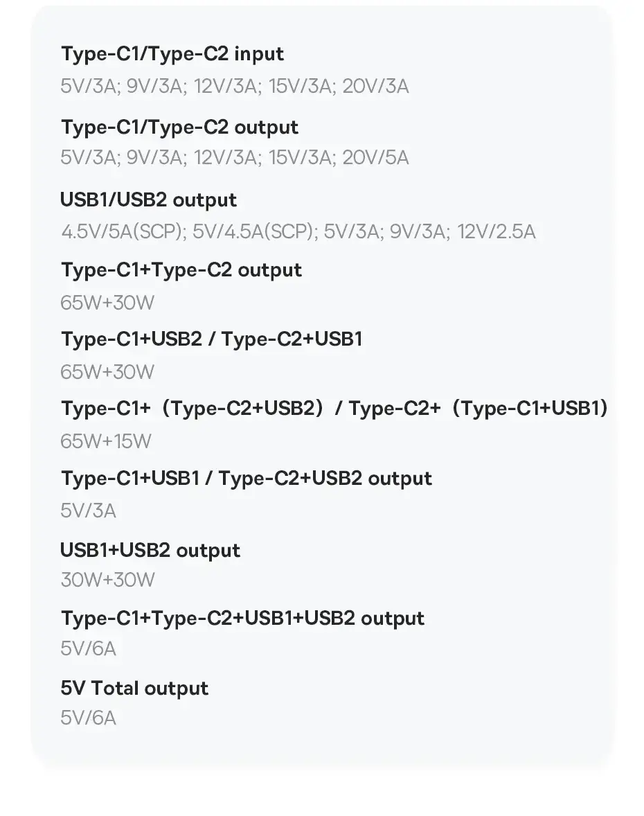Screen dimensions: 644x816
Task: Click the "Type-C1+USB2 / Type-C2+USB1" heading
Action: coord(211,339)
